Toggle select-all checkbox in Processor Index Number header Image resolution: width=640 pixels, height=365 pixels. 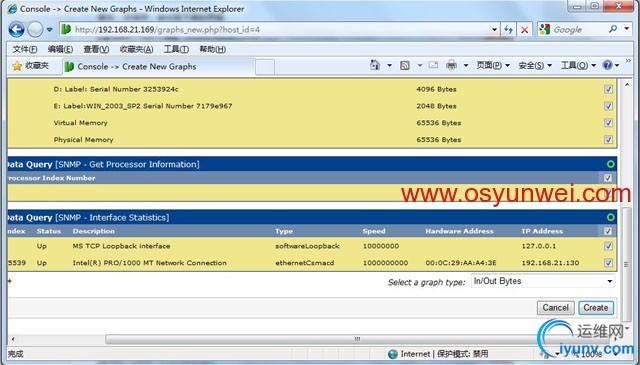(608, 178)
